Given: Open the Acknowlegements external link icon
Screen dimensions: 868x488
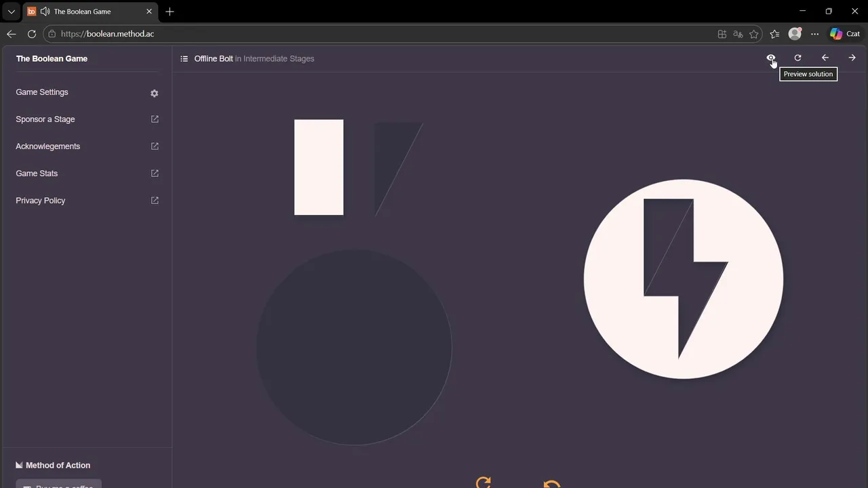Looking at the screenshot, I should 155,146.
